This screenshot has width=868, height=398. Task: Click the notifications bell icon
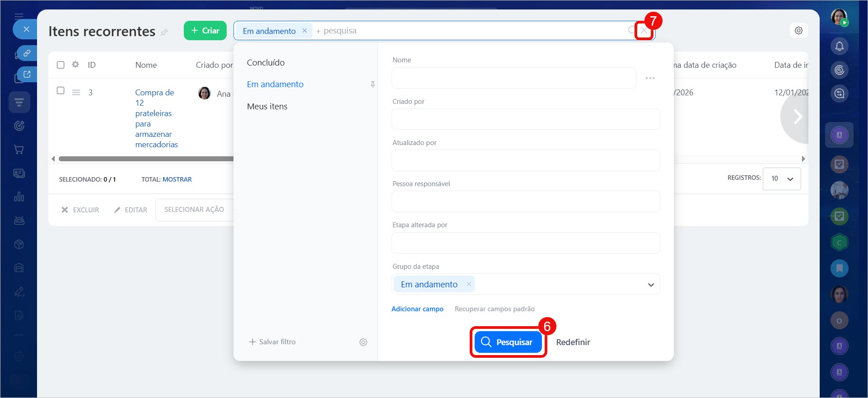coord(839,46)
